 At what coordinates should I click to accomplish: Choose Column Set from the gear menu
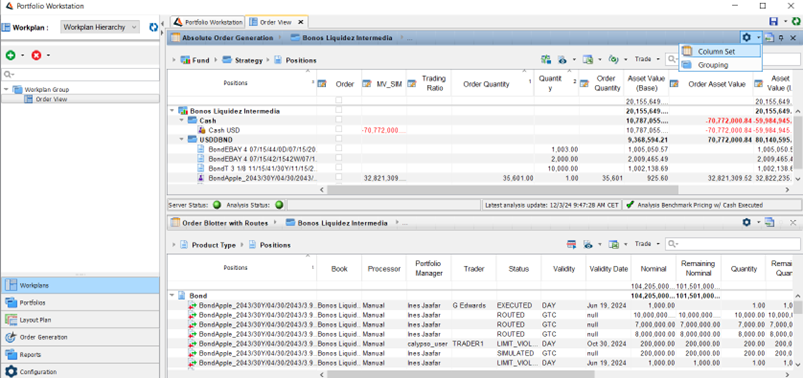tap(720, 51)
